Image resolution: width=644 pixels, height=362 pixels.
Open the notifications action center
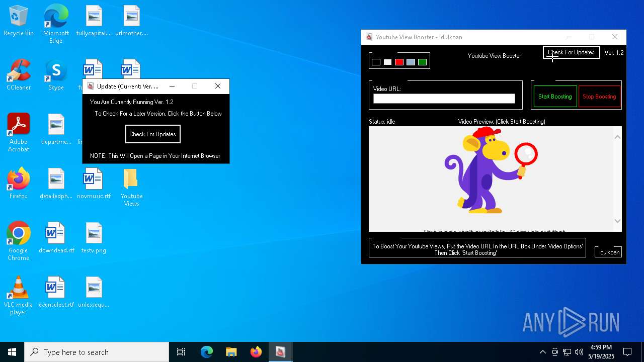[x=627, y=352]
